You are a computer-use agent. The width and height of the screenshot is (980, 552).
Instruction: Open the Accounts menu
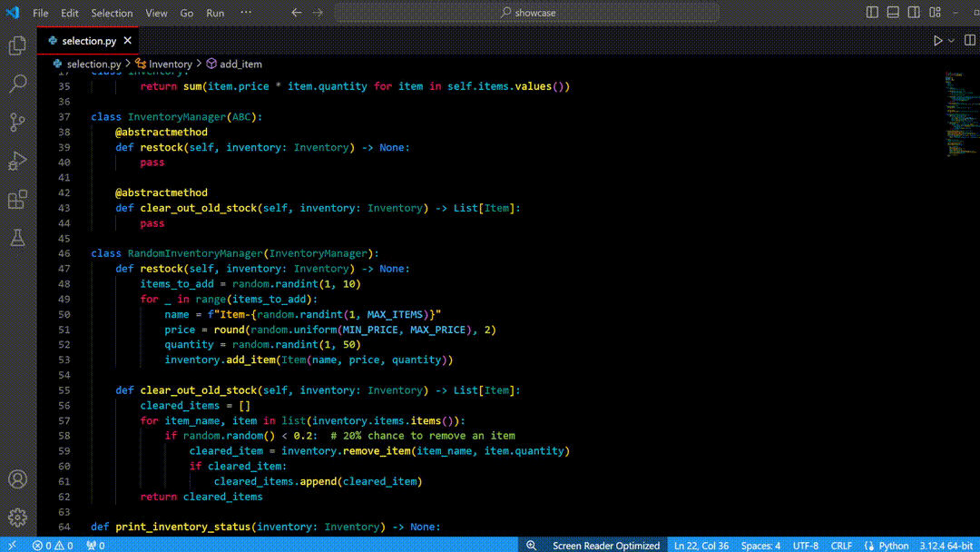point(17,479)
